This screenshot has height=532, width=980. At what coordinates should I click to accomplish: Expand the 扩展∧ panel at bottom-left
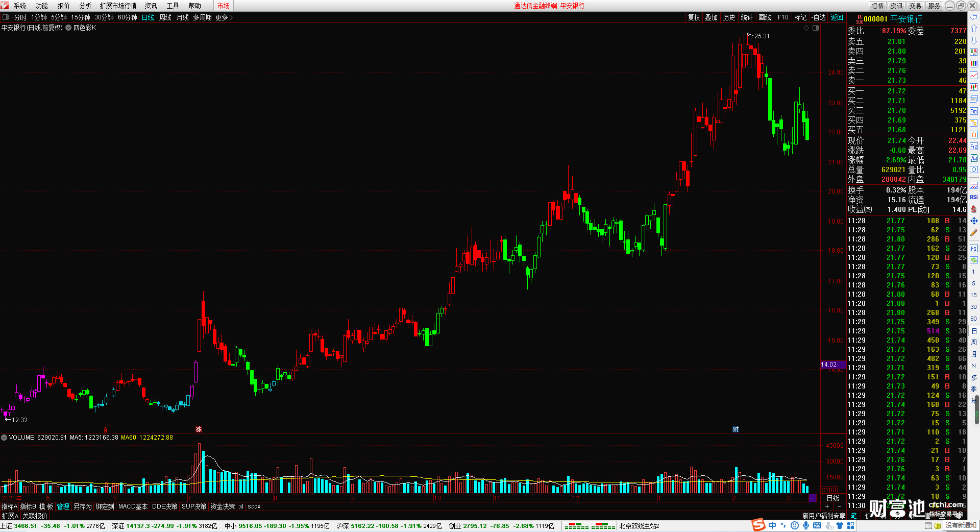point(10,516)
